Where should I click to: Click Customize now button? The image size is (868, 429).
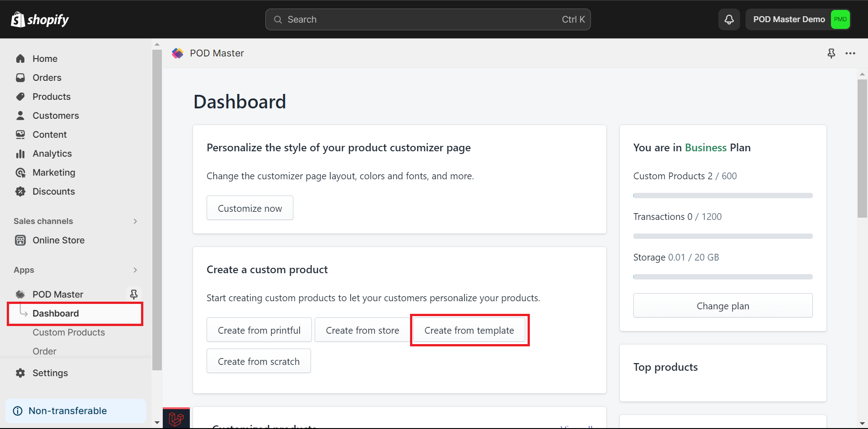[250, 208]
